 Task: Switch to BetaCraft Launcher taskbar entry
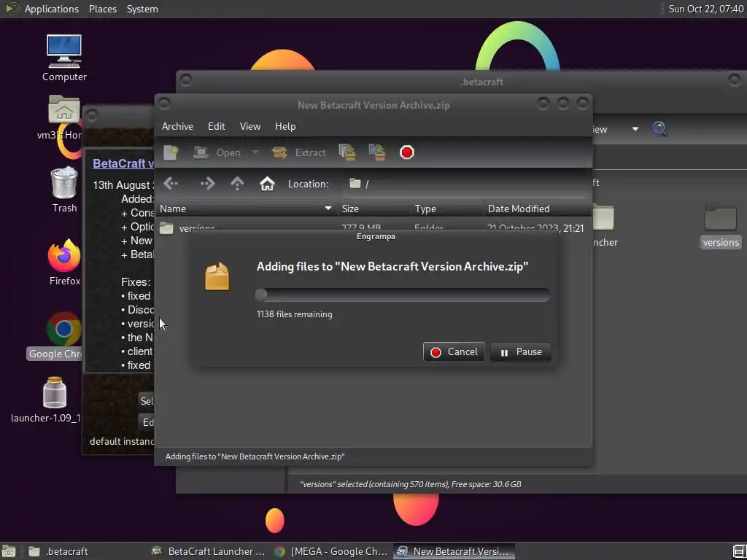(x=208, y=551)
